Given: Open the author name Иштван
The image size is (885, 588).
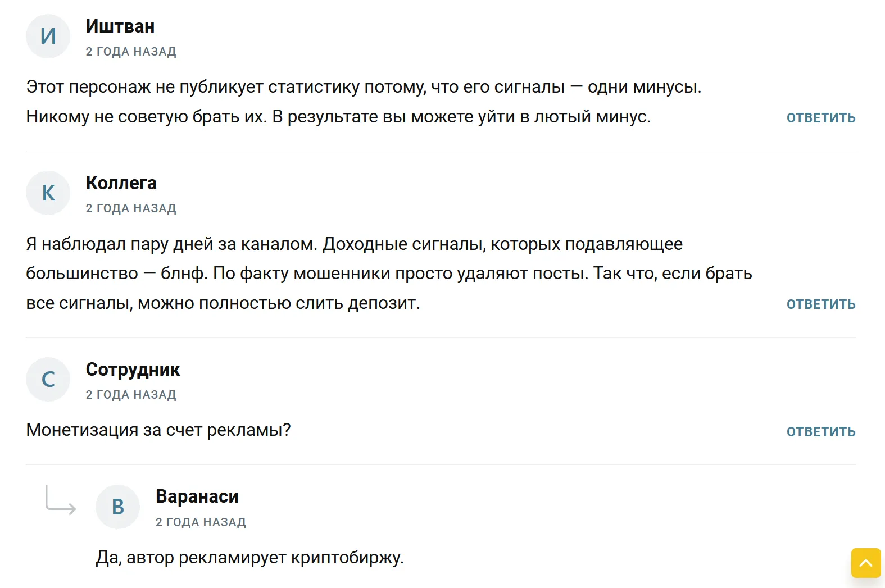Looking at the screenshot, I should coord(120,26).
